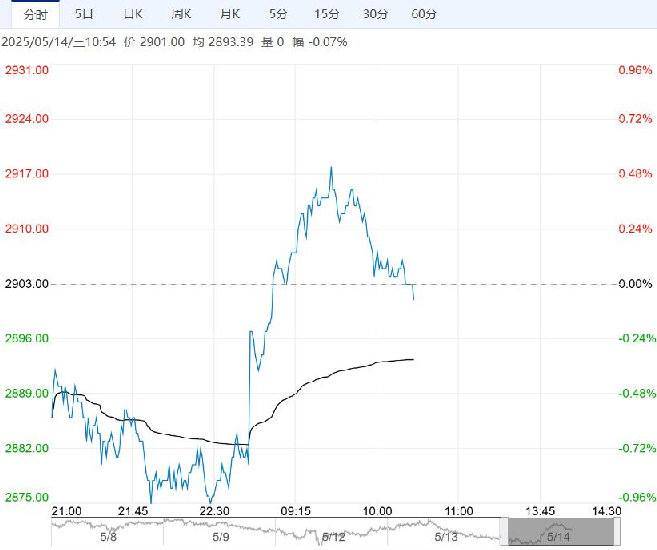Click the 21:45 time axis label
Screen dimensions: 657x550
point(133,511)
